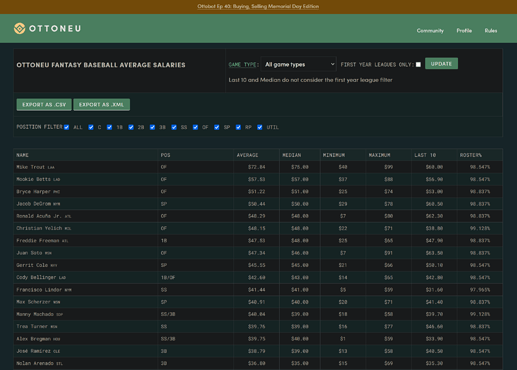Open Francisco Lindor player link
Screen dimensions: 517x370
(x=39, y=290)
